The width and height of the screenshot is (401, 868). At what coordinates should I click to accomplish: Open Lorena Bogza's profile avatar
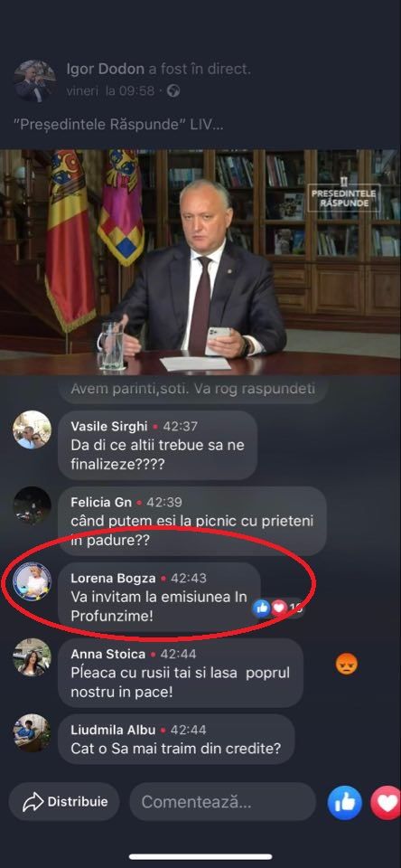[x=33, y=581]
